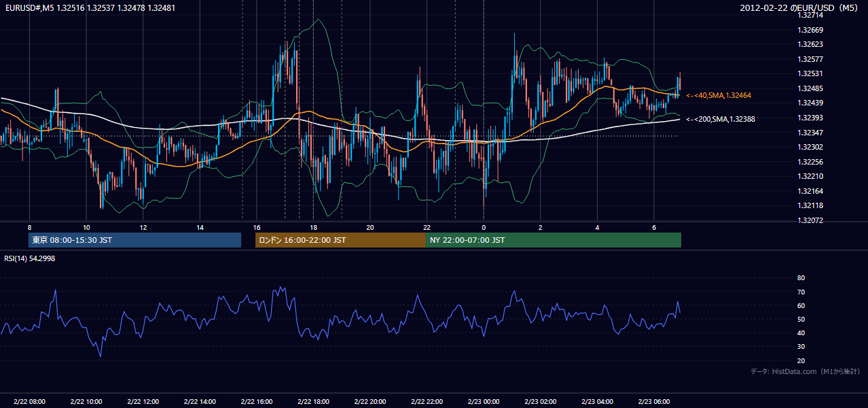868x408 pixels.
Task: Click the 2/23 02:00 bottom time label
Action: pyautogui.click(x=540, y=401)
